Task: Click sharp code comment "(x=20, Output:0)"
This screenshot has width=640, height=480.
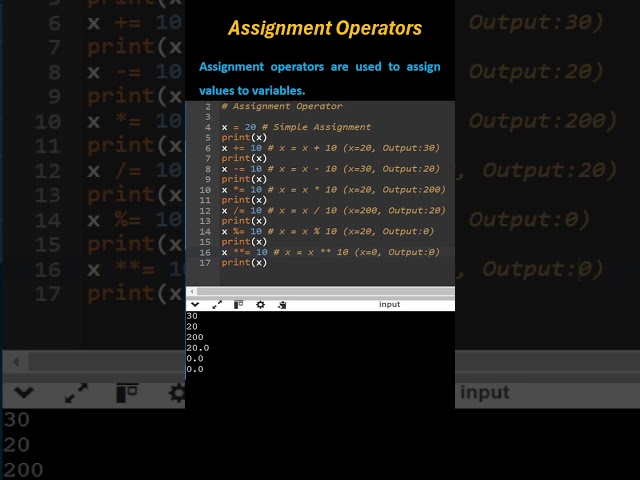Action: [389, 231]
